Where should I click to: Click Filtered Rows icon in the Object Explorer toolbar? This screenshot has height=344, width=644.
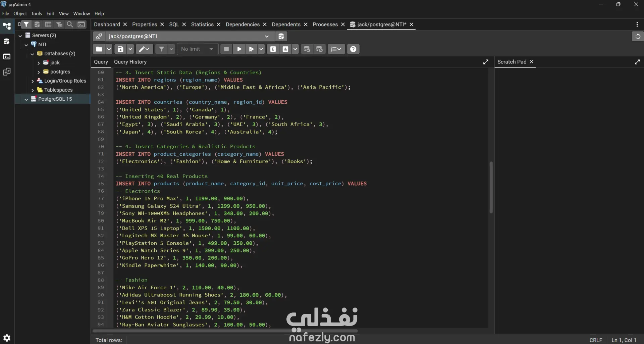tap(59, 24)
